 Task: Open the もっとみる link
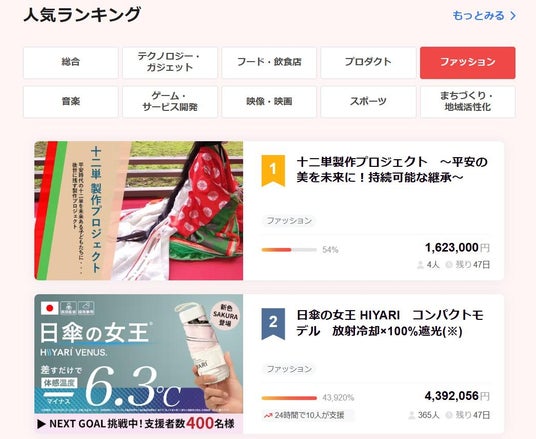pyautogui.click(x=484, y=16)
